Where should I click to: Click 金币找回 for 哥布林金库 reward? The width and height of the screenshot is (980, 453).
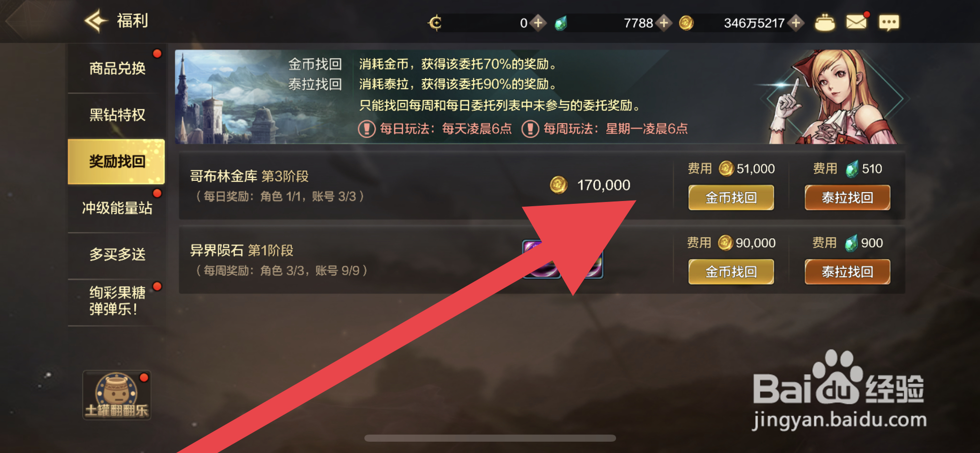tap(731, 197)
